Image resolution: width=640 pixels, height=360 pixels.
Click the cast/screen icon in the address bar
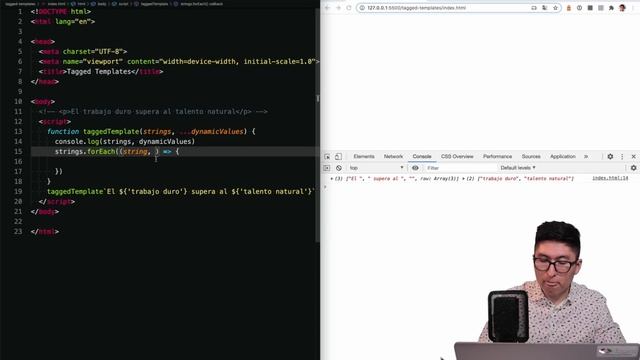pos(534,8)
